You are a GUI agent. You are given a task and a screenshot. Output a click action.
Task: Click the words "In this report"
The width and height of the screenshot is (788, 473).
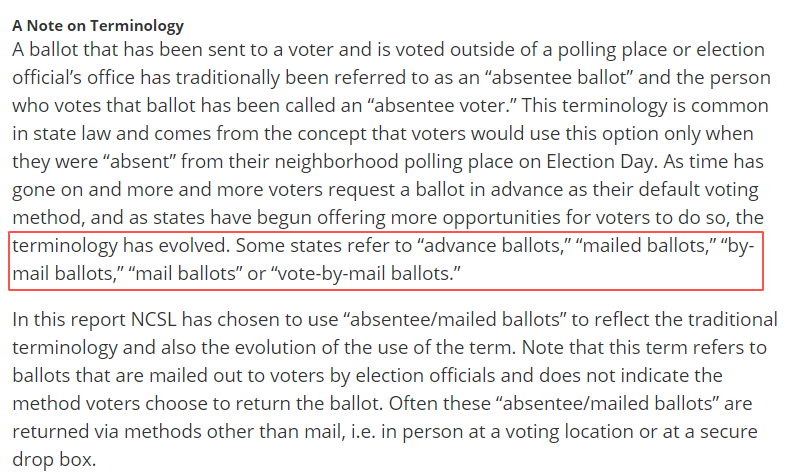pos(66,320)
